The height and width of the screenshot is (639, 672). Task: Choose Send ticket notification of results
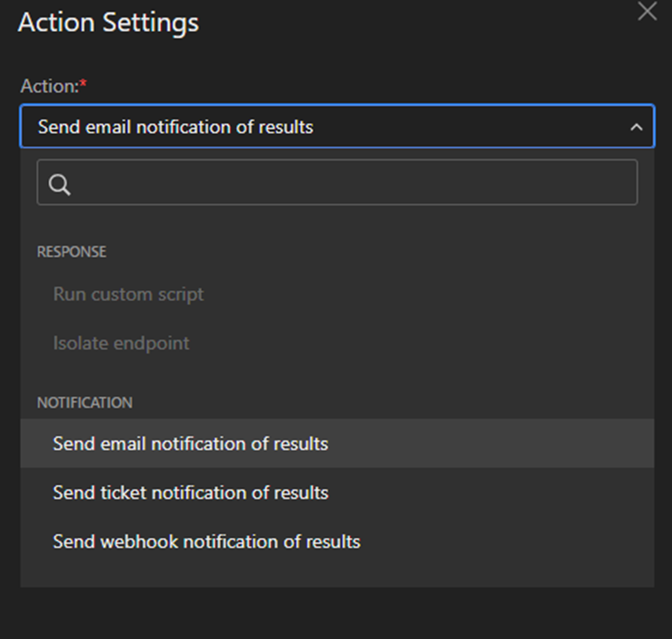(190, 493)
